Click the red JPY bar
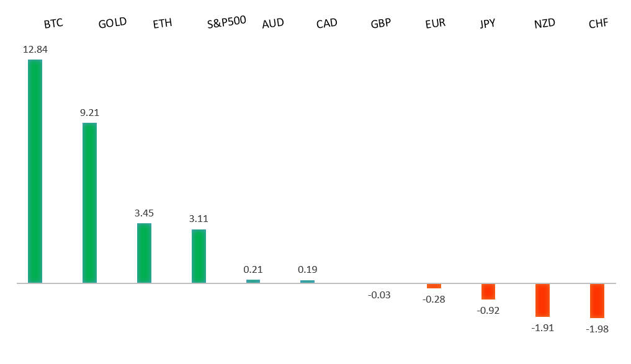 tap(488, 291)
